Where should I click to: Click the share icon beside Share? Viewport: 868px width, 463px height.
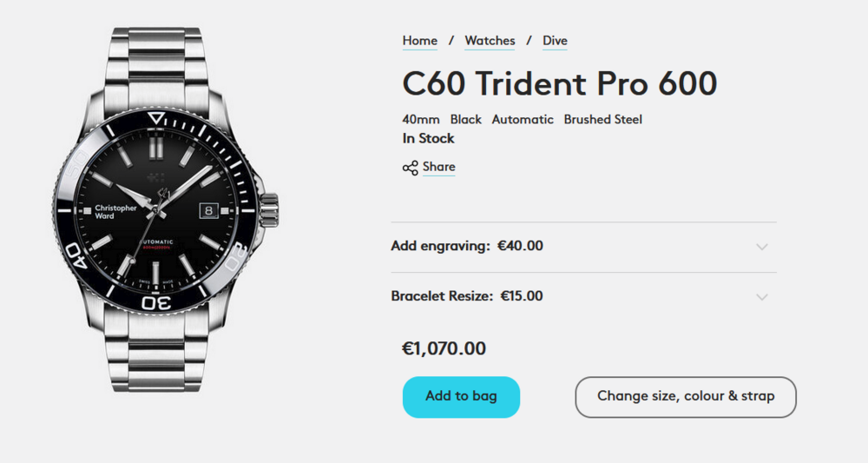411,168
